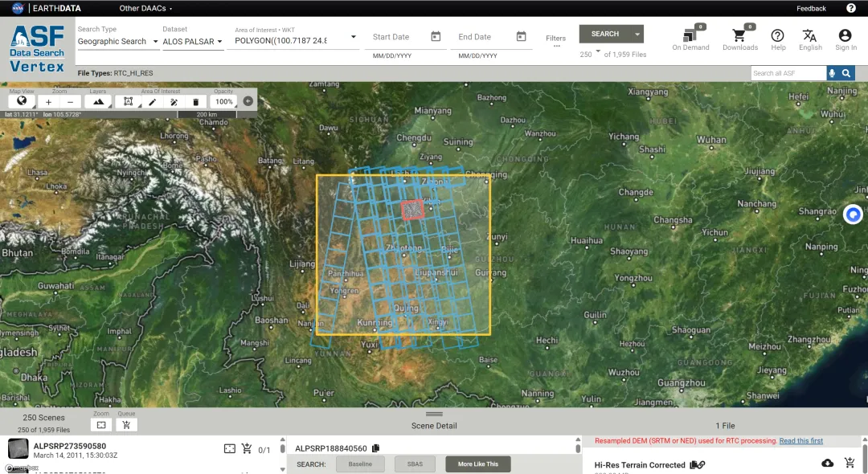The image size is (868, 474).
Task: Click the File Types: RTC_HI_RES label
Action: tap(115, 73)
